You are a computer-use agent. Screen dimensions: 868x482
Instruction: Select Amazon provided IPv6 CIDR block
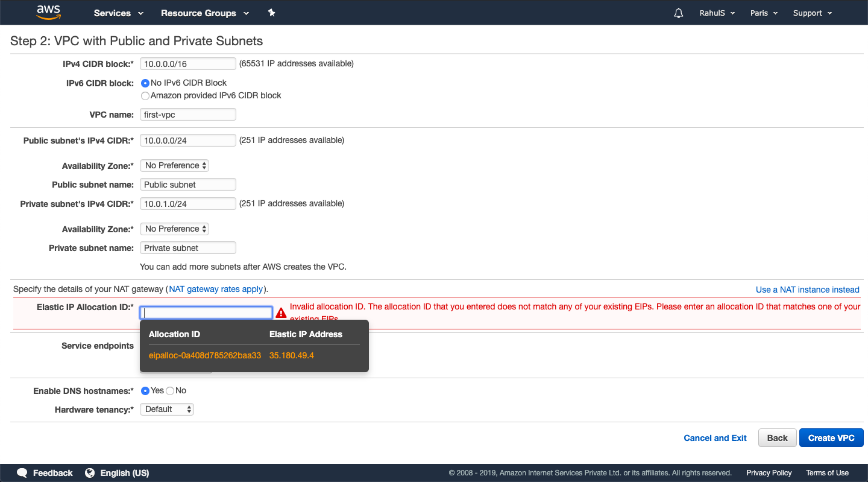145,95
